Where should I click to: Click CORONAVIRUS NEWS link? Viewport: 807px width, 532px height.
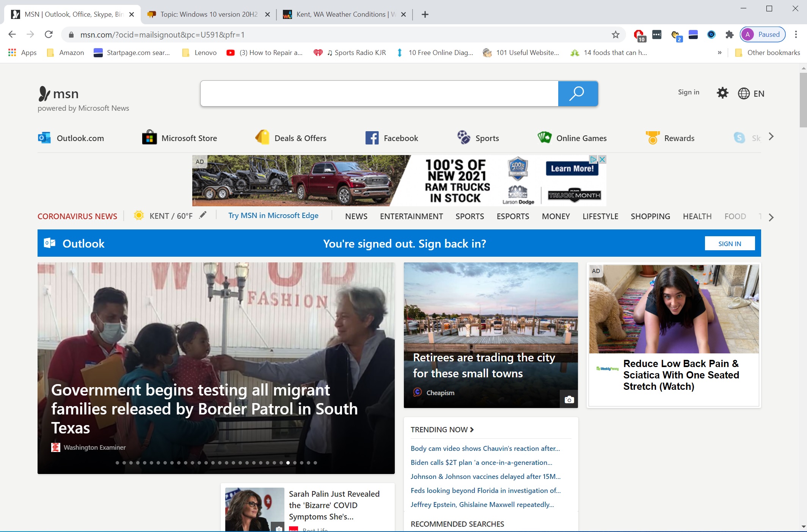coord(77,216)
